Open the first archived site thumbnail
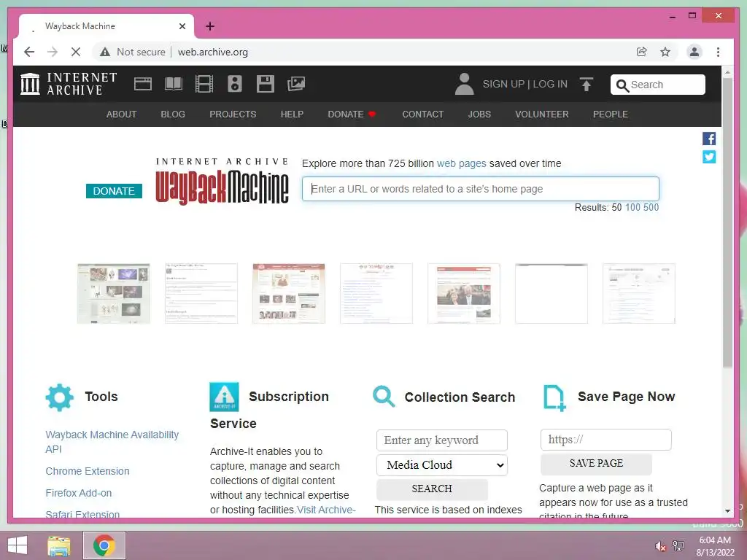Image resolution: width=747 pixels, height=560 pixels. [x=114, y=293]
